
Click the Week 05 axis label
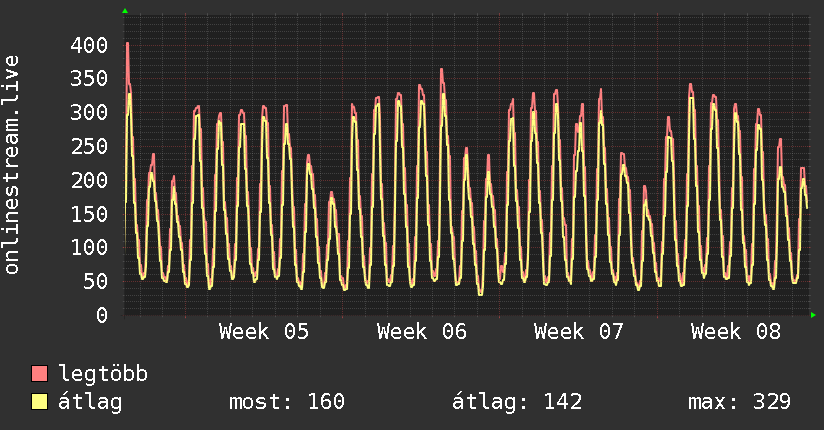tap(264, 332)
